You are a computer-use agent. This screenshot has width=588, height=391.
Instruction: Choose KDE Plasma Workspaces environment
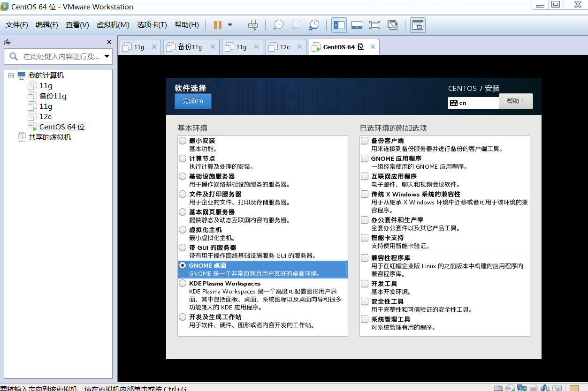click(183, 283)
